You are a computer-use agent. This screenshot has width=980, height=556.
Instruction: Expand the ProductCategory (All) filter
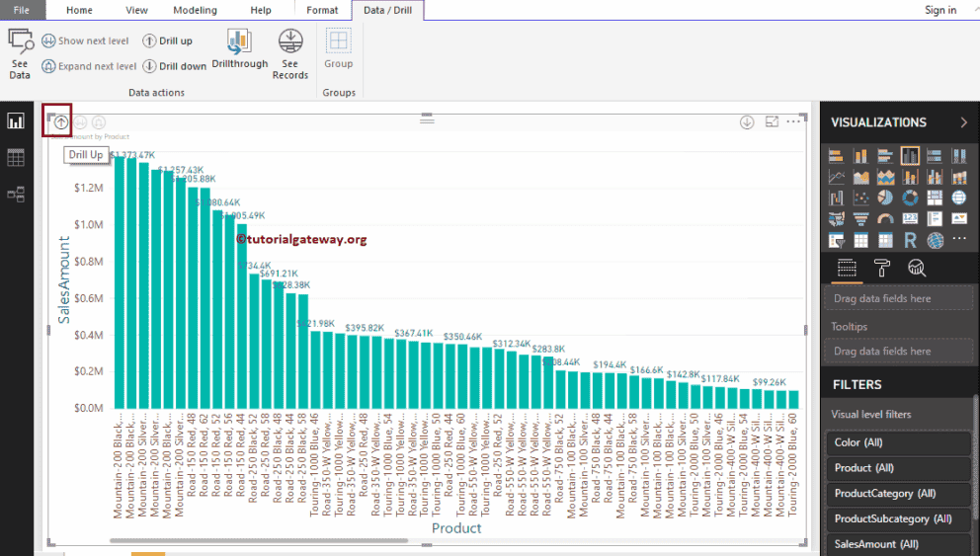coord(897,493)
